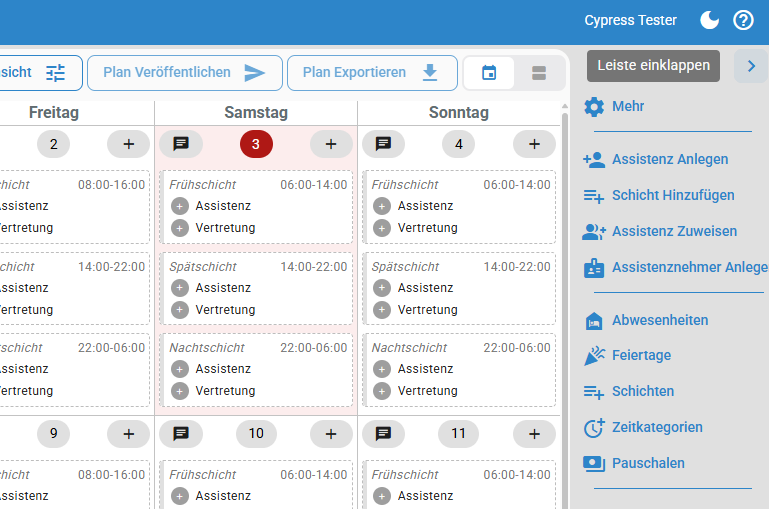Select the day 9 badge on Freitag
The width and height of the screenshot is (769, 509).
click(53, 434)
